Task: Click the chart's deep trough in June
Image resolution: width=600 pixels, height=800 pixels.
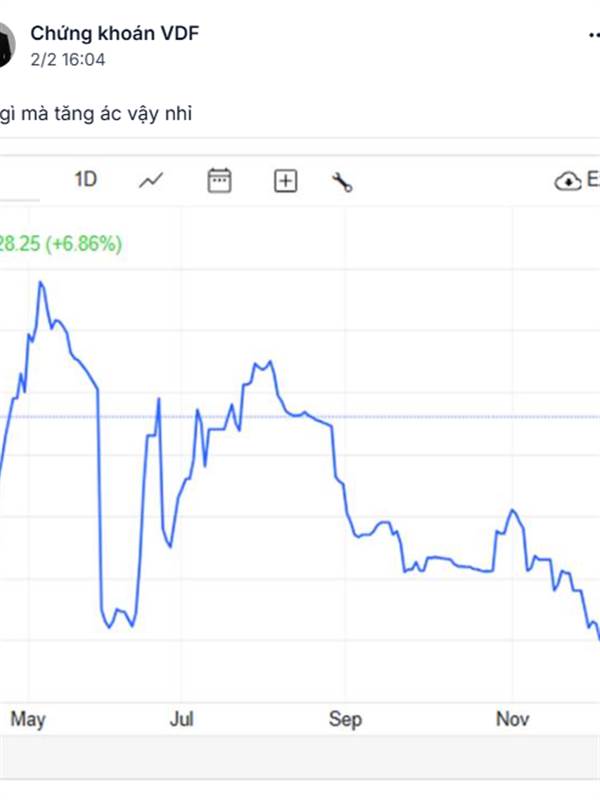Action: click(109, 627)
